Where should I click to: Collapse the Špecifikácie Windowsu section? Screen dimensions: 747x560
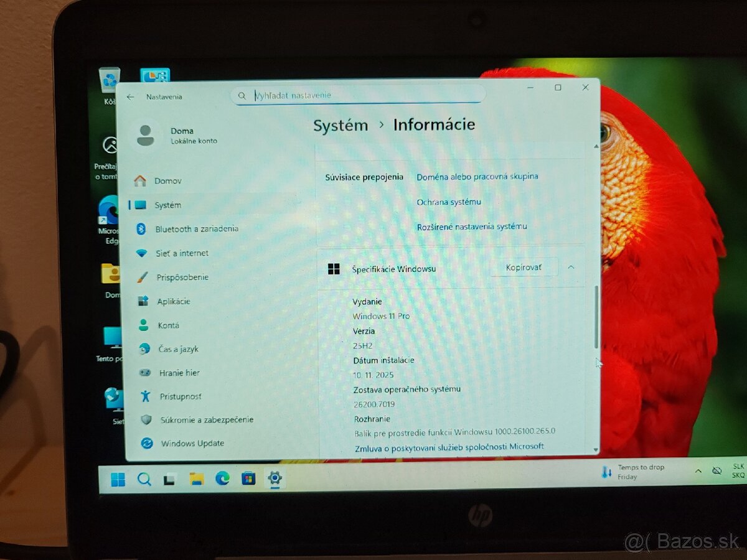pyautogui.click(x=571, y=267)
